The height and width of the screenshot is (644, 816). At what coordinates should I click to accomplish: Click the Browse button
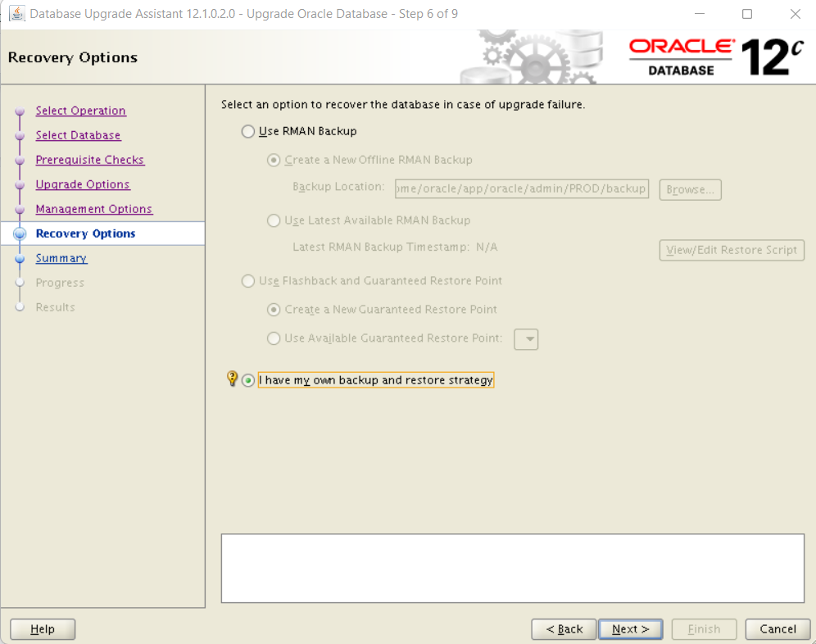tap(690, 189)
